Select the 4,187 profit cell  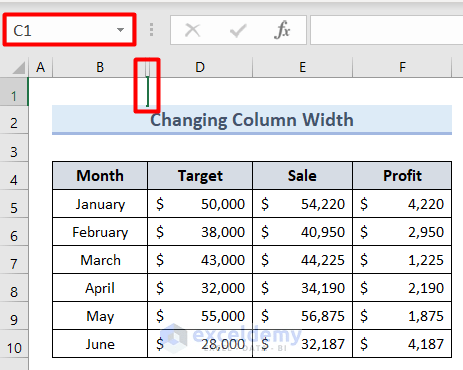(x=402, y=344)
